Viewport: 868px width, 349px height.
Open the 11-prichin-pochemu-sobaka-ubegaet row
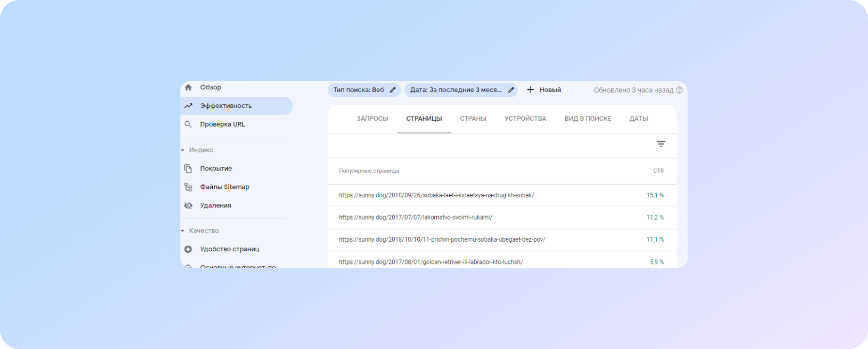[502, 240]
